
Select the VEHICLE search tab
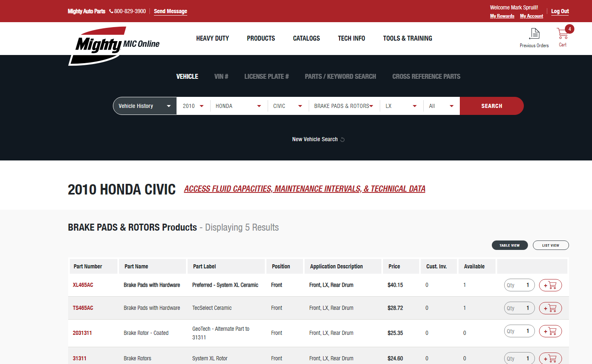pyautogui.click(x=187, y=77)
